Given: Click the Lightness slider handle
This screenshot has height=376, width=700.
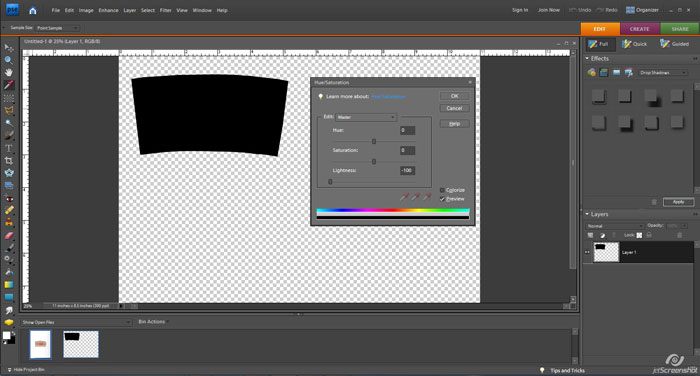Looking at the screenshot, I should [330, 182].
